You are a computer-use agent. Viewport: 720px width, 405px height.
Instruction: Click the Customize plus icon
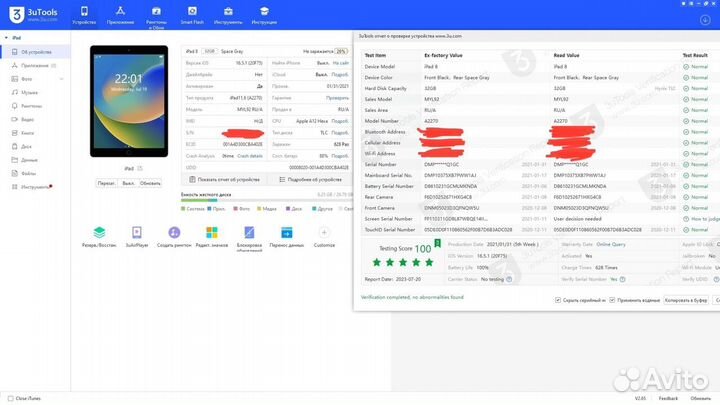pyautogui.click(x=324, y=232)
